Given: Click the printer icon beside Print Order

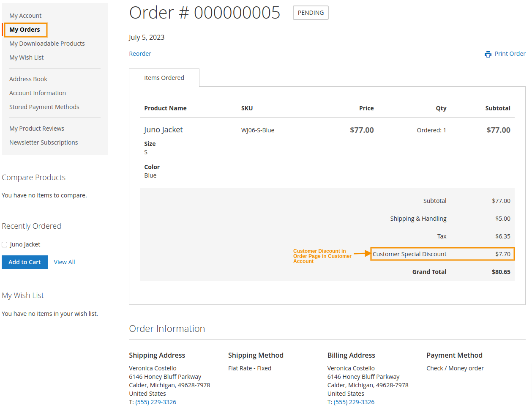Looking at the screenshot, I should tap(488, 54).
